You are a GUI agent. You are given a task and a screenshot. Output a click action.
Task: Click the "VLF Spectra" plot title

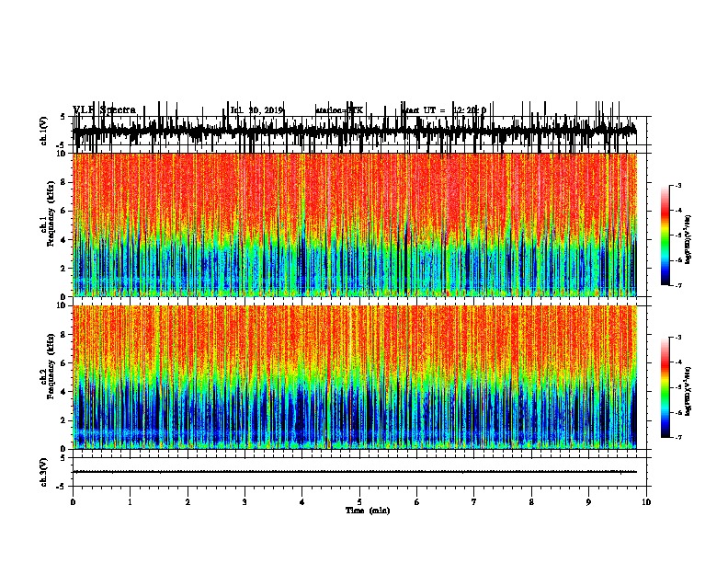tap(105, 110)
